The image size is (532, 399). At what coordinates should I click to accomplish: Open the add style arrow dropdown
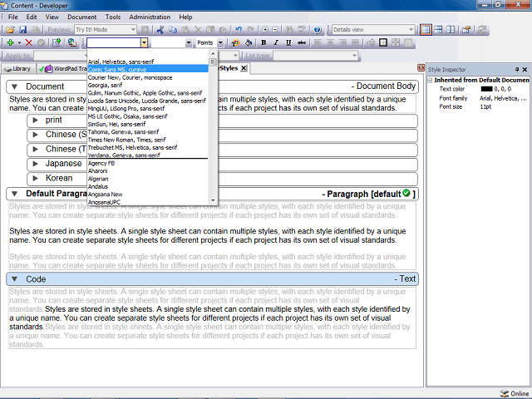[19, 42]
